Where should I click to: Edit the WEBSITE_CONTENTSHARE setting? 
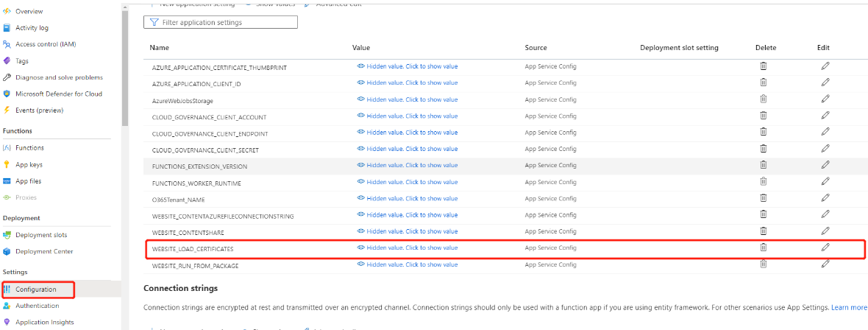pos(825,231)
